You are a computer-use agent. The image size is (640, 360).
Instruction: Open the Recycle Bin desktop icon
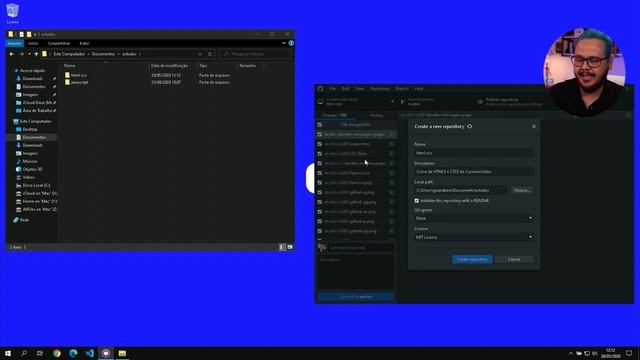pos(12,13)
